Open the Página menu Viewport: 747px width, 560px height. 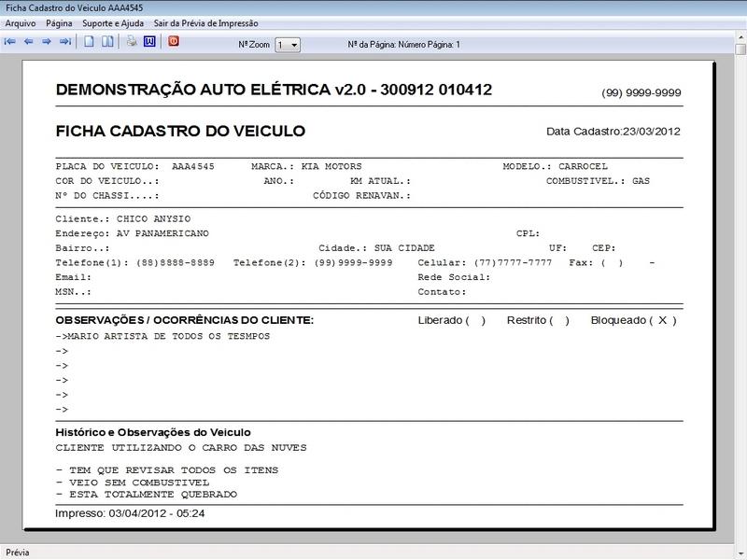(59, 23)
